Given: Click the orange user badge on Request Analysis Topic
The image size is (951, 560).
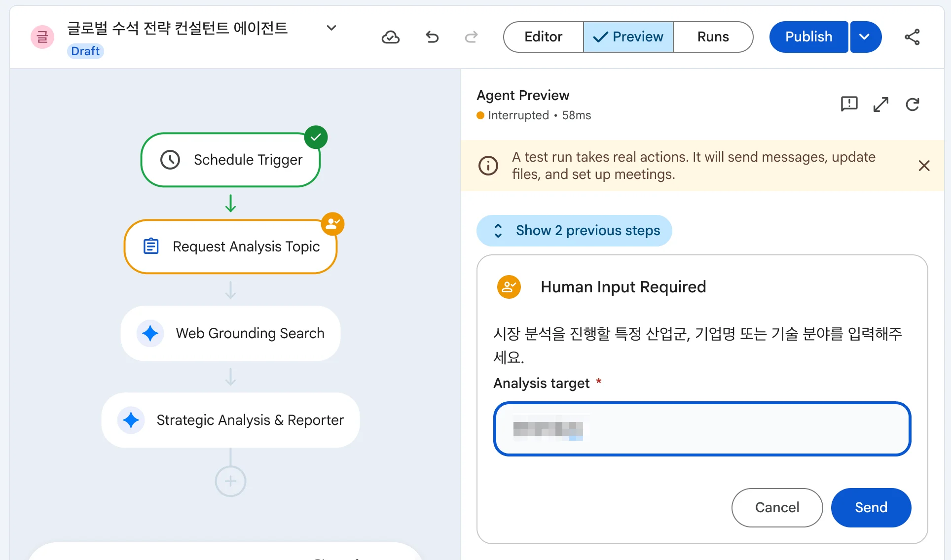Looking at the screenshot, I should coord(333,224).
